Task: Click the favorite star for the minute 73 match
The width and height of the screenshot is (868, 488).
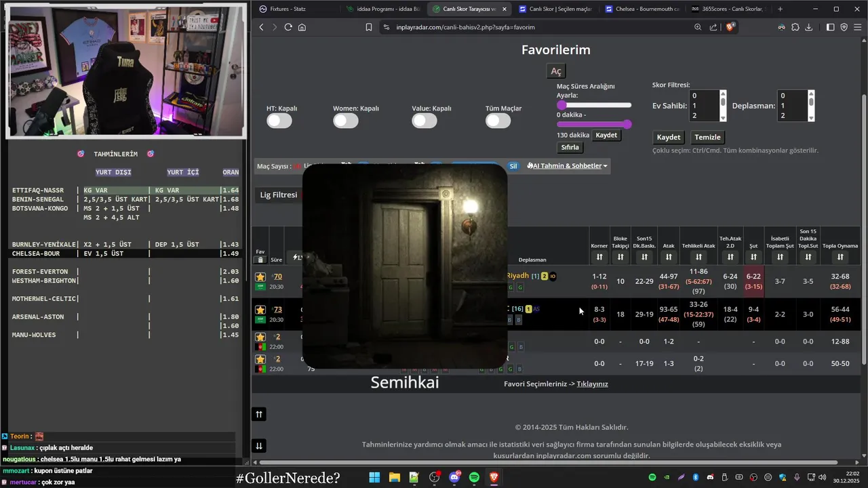Action: 260,310
